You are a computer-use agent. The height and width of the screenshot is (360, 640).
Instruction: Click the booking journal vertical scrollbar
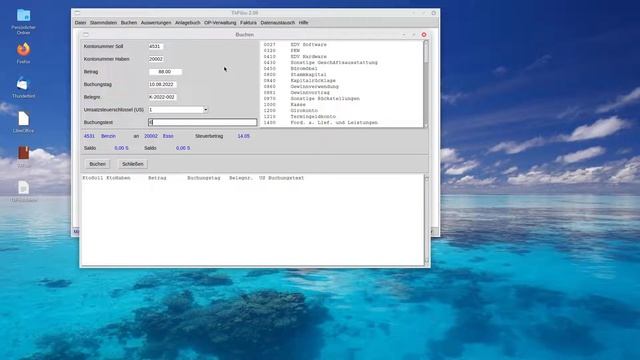point(427,220)
